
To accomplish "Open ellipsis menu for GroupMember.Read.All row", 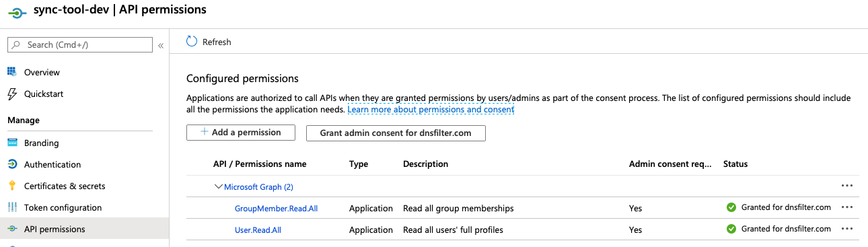I will pyautogui.click(x=847, y=207).
